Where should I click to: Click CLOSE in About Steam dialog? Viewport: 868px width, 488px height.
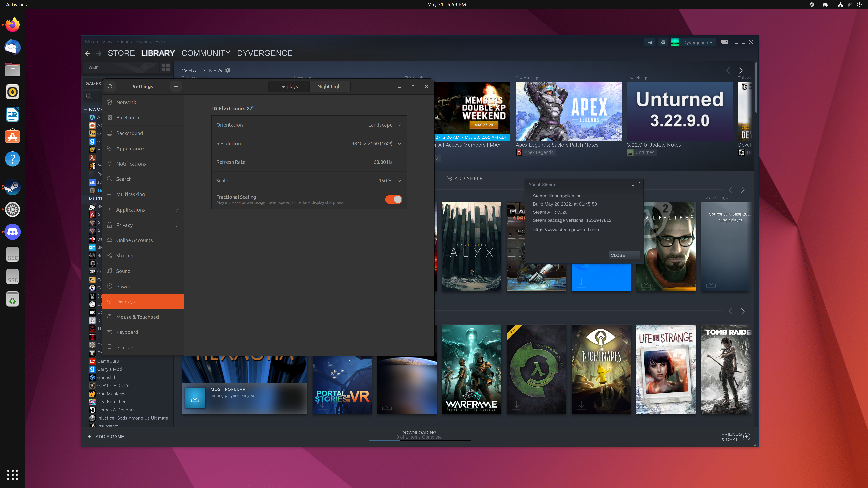[x=624, y=255]
